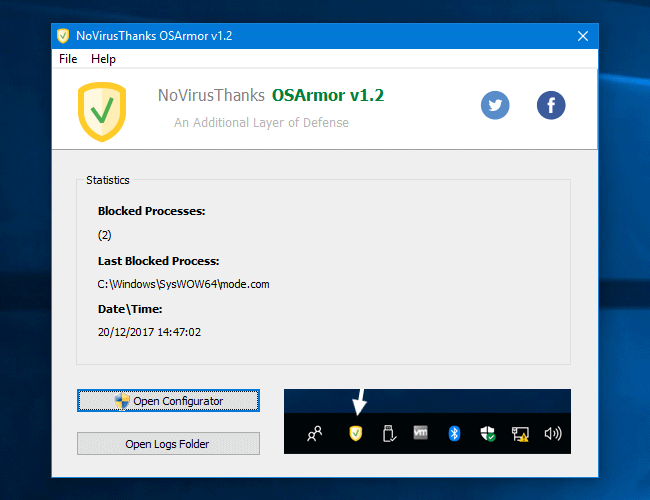Open the Help menu
This screenshot has height=500, width=650.
point(103,59)
